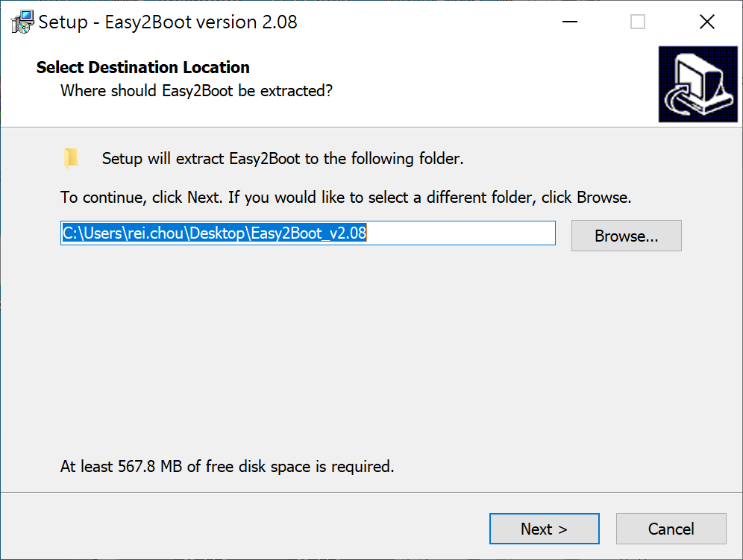The width and height of the screenshot is (743, 560).
Task: Click empty title bar space beside the title
Action: click(425, 22)
